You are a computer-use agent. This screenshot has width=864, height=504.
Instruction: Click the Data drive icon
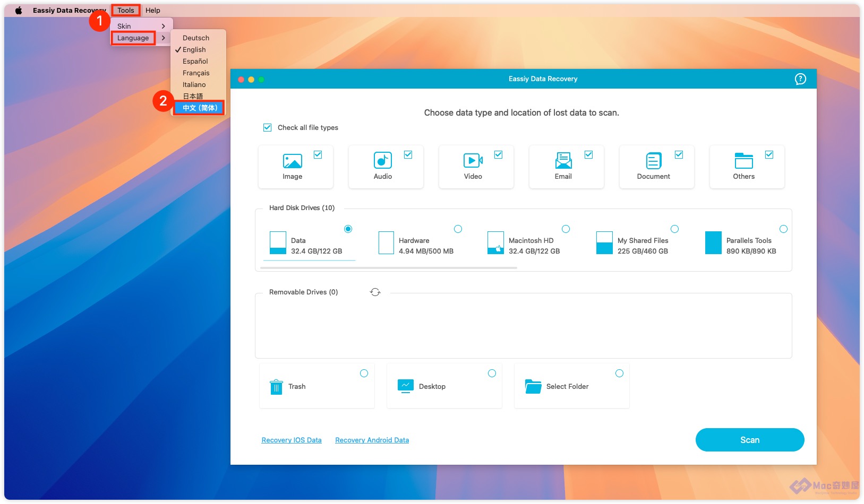[x=278, y=243]
